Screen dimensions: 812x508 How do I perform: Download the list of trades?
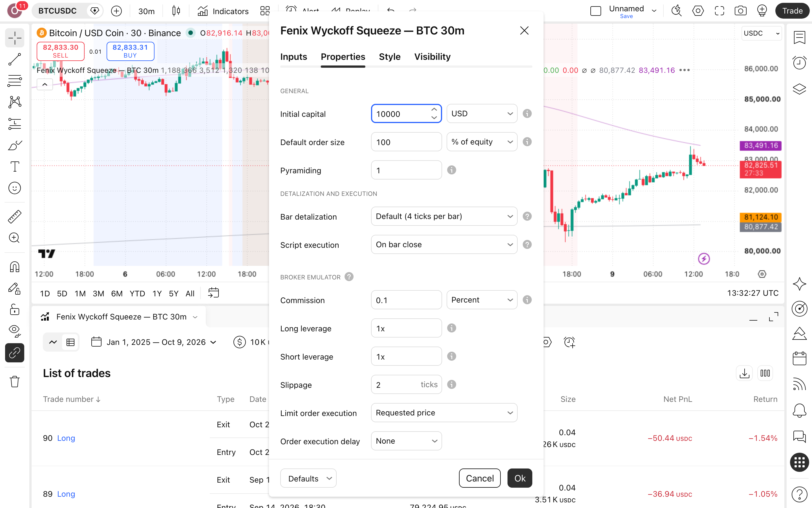tap(744, 373)
